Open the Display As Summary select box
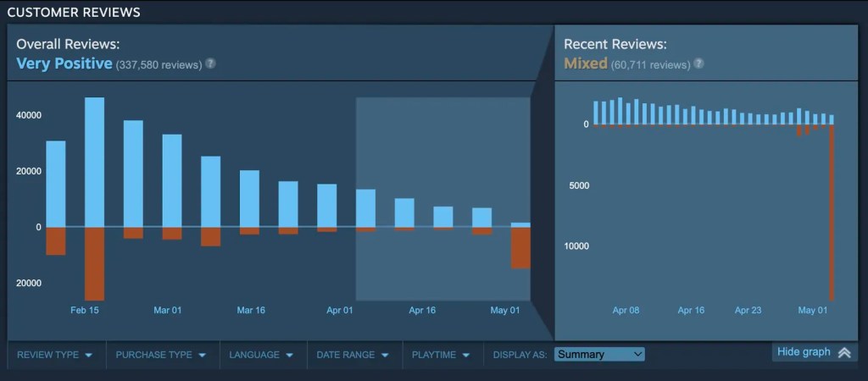 (599, 355)
